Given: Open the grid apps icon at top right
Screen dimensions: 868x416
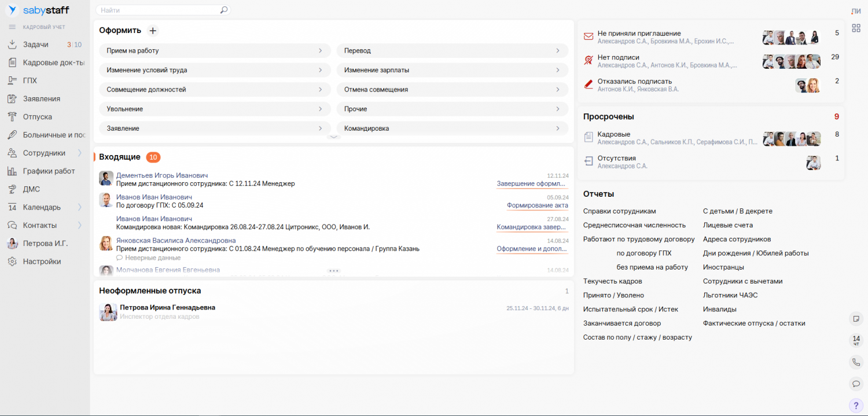Looking at the screenshot, I should [856, 28].
